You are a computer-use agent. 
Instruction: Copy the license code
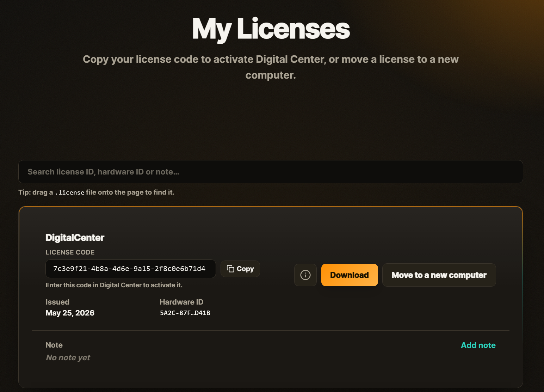tap(240, 269)
